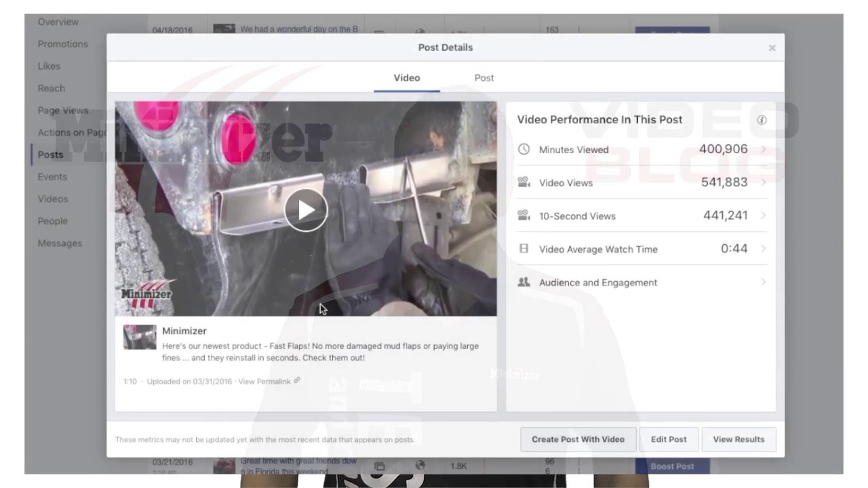The image size is (868, 488).
Task: Open Videos in the sidebar
Action: [x=53, y=199]
